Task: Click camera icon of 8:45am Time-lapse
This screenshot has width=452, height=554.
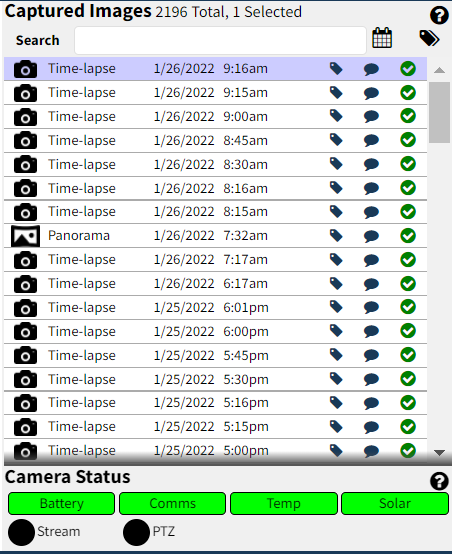Action: 25,141
